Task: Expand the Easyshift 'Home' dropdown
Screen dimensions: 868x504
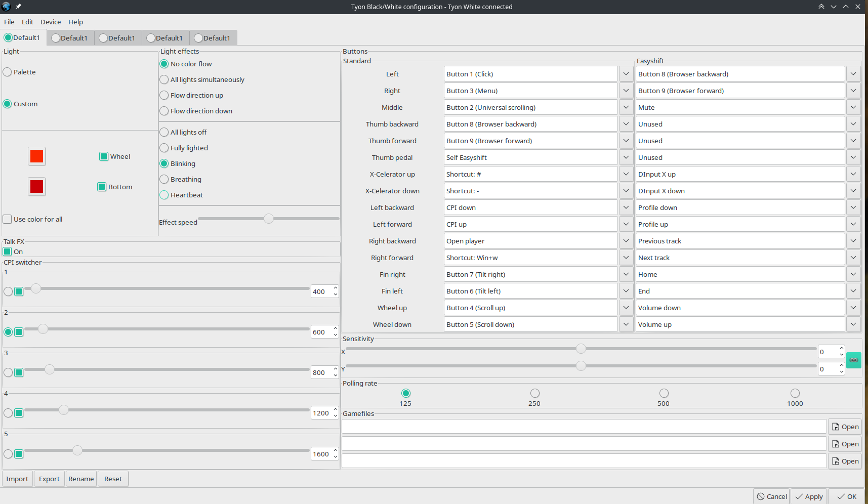Action: [x=853, y=274]
